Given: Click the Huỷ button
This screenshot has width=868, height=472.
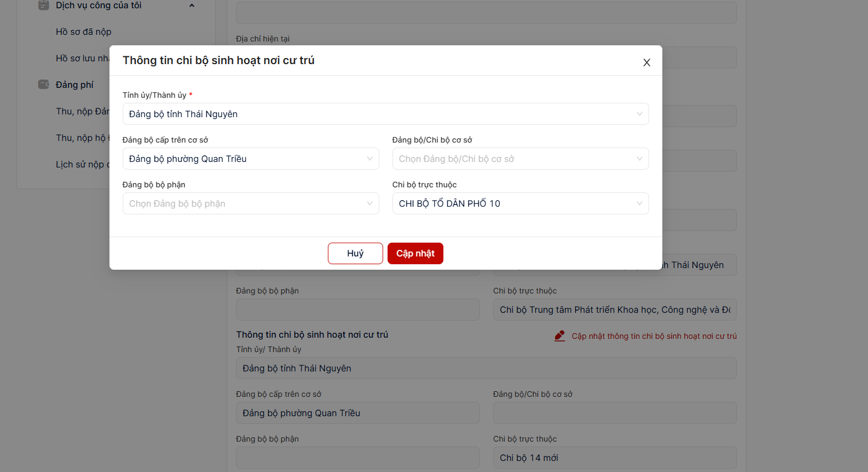Looking at the screenshot, I should 355,253.
